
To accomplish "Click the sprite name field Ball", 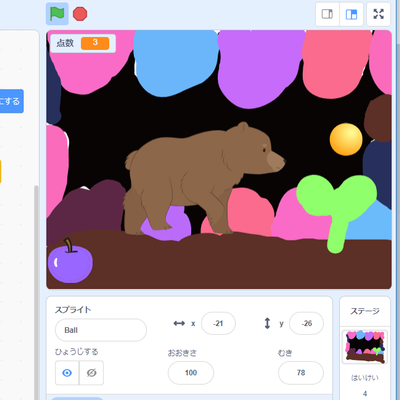I will pyautogui.click(x=101, y=330).
